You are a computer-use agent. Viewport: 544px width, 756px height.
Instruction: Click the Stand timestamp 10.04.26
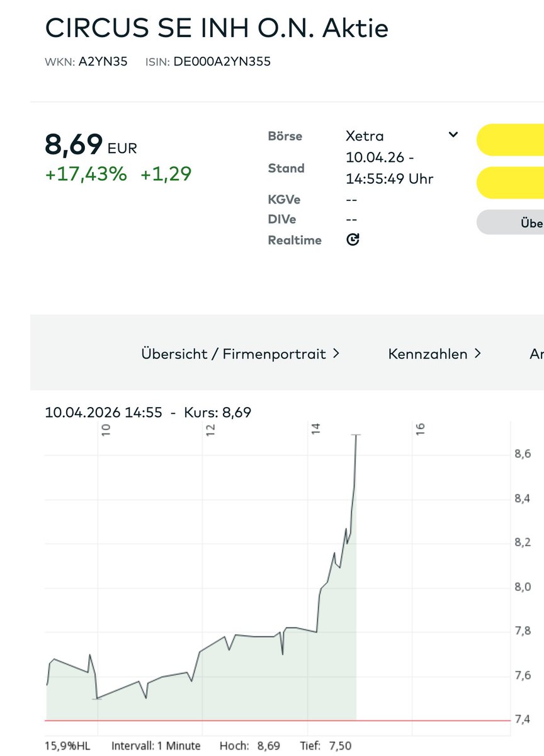pos(380,157)
